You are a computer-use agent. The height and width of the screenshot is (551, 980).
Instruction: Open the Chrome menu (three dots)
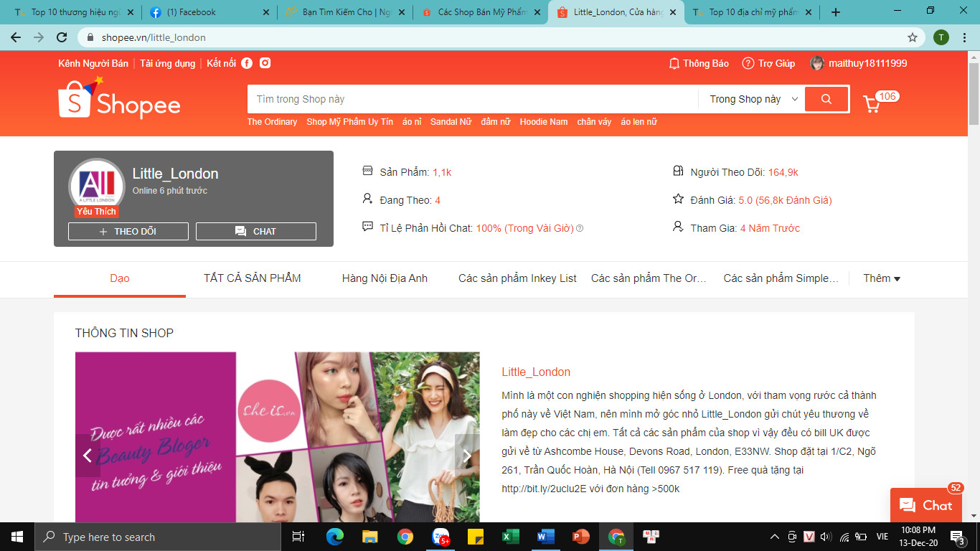tap(965, 37)
